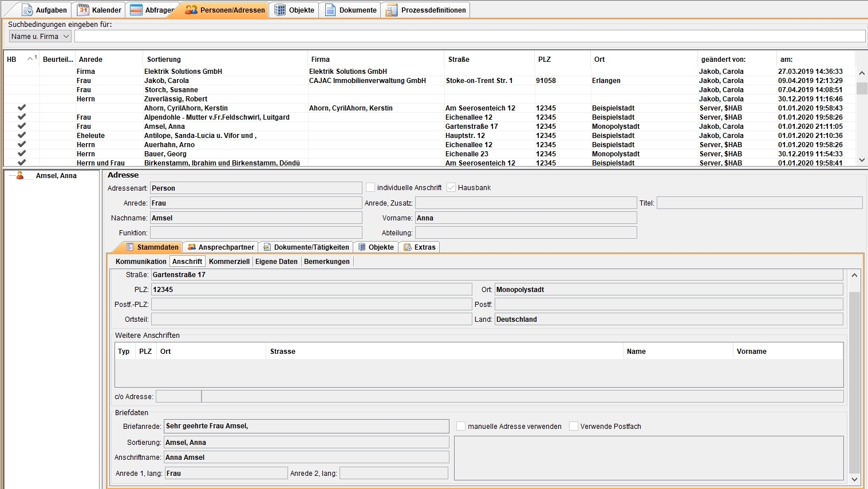Switch to the Kommerziell sub-tab
The image size is (868, 489).
[x=229, y=262]
